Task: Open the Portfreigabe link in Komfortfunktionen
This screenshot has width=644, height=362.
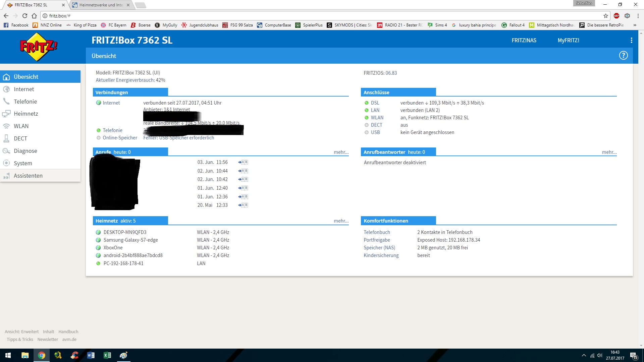Action: [x=377, y=240]
